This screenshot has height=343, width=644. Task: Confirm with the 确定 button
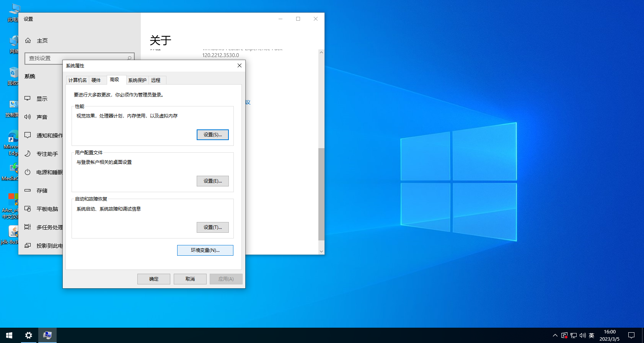[154, 279]
